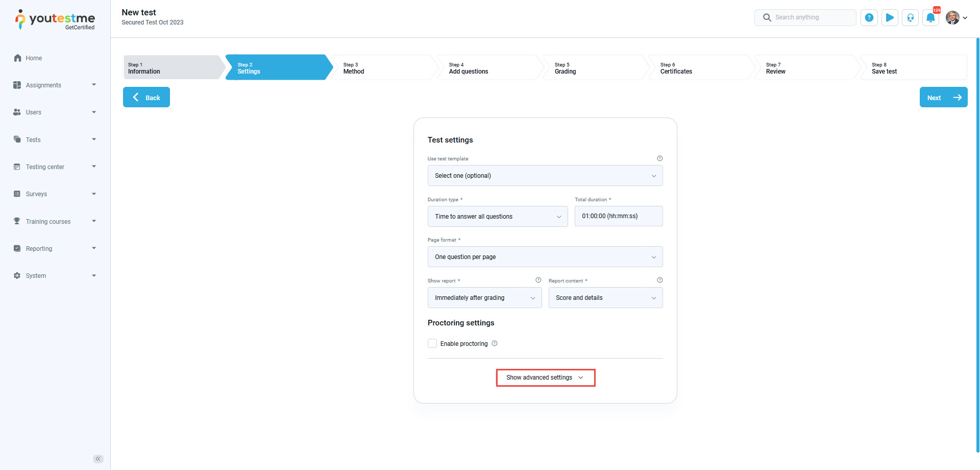Image resolution: width=980 pixels, height=470 pixels.
Task: Select the Tests icon in the sidebar
Action: coord(17,139)
